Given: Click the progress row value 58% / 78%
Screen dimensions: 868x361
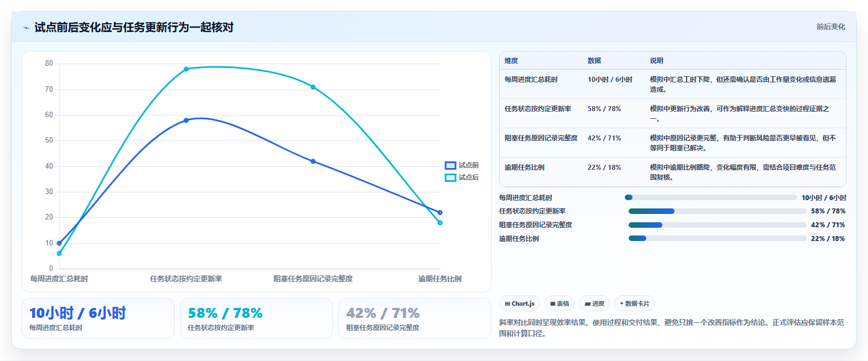Looking at the screenshot, I should [x=828, y=211].
